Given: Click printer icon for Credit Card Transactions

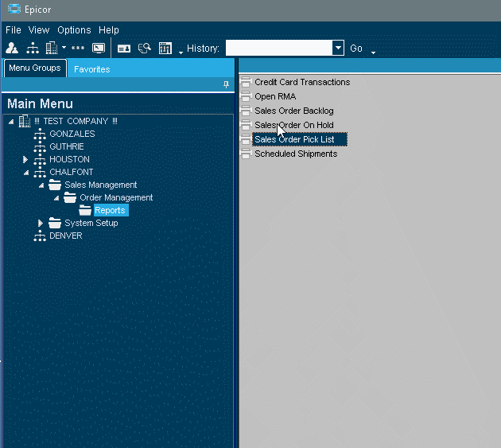Looking at the screenshot, I should [x=246, y=82].
